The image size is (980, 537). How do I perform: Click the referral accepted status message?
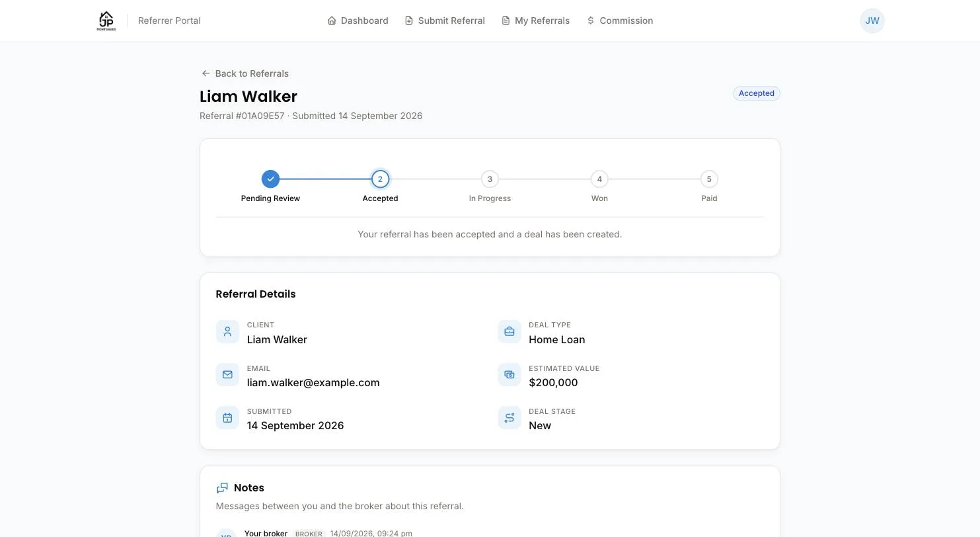pyautogui.click(x=490, y=234)
